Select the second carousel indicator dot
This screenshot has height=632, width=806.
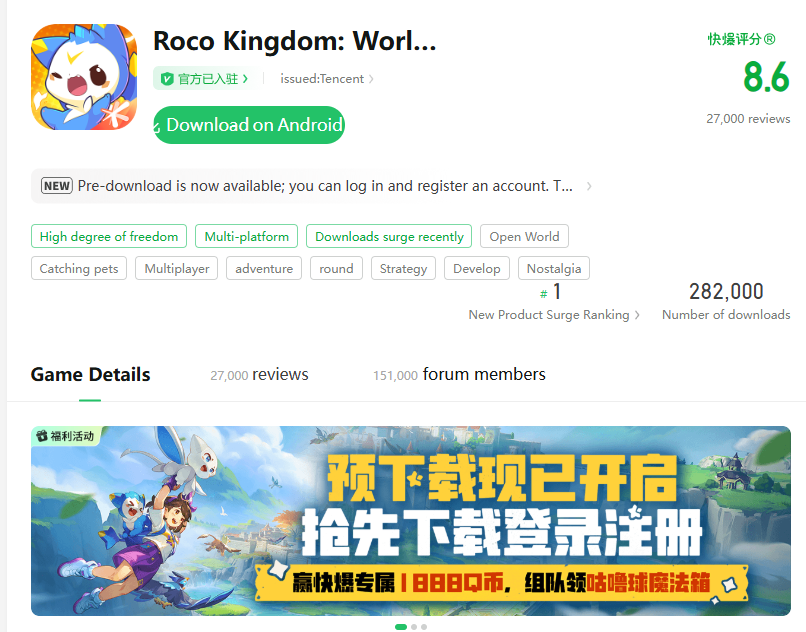pyautogui.click(x=413, y=626)
